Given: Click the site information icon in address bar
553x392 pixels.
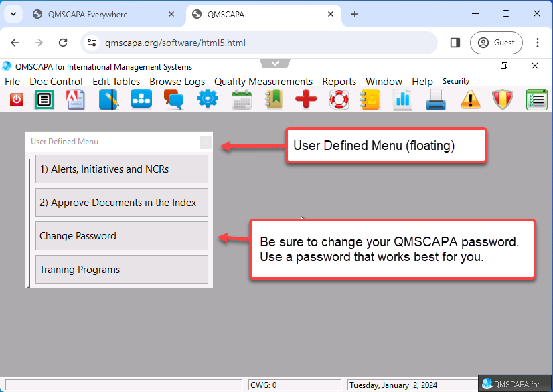Looking at the screenshot, I should coord(92,43).
